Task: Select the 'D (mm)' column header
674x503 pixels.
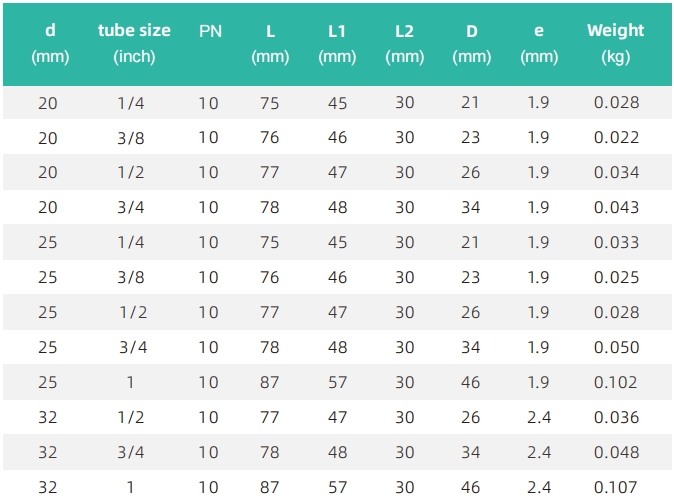Action: pos(472,43)
